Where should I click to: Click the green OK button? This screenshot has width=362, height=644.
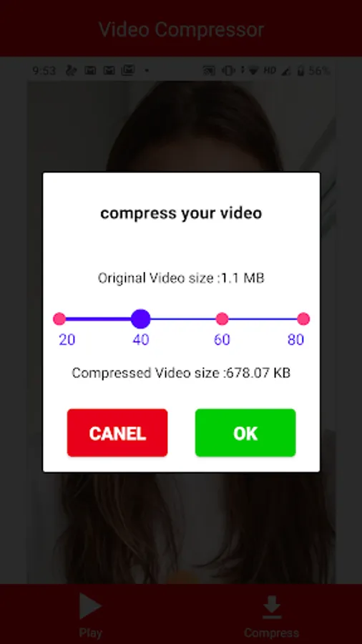[x=245, y=432]
